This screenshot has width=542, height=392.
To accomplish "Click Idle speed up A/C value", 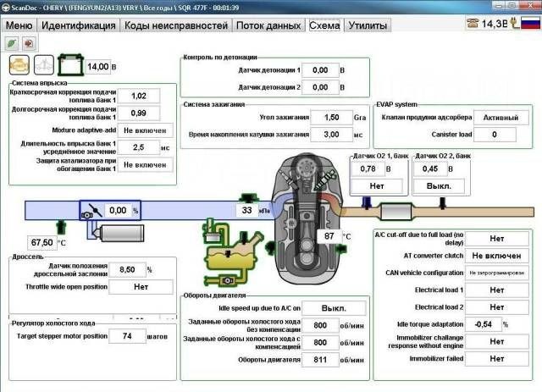I will point(334,308).
